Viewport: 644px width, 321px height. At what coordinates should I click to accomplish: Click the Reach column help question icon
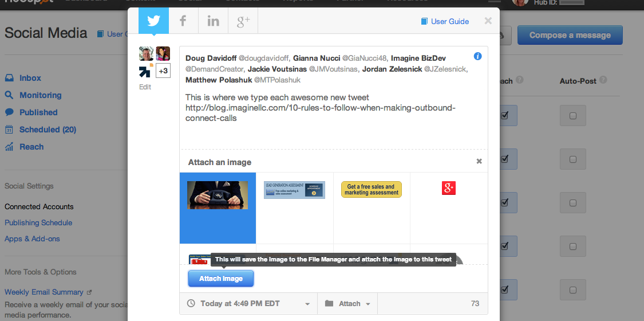(x=520, y=80)
